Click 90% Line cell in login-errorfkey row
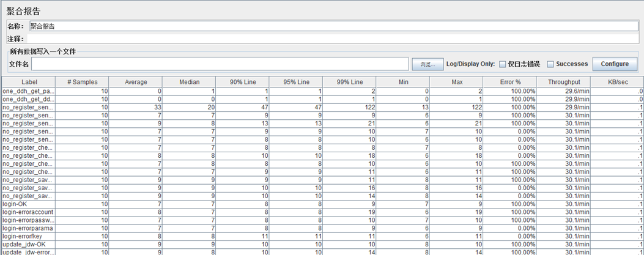 pos(242,237)
